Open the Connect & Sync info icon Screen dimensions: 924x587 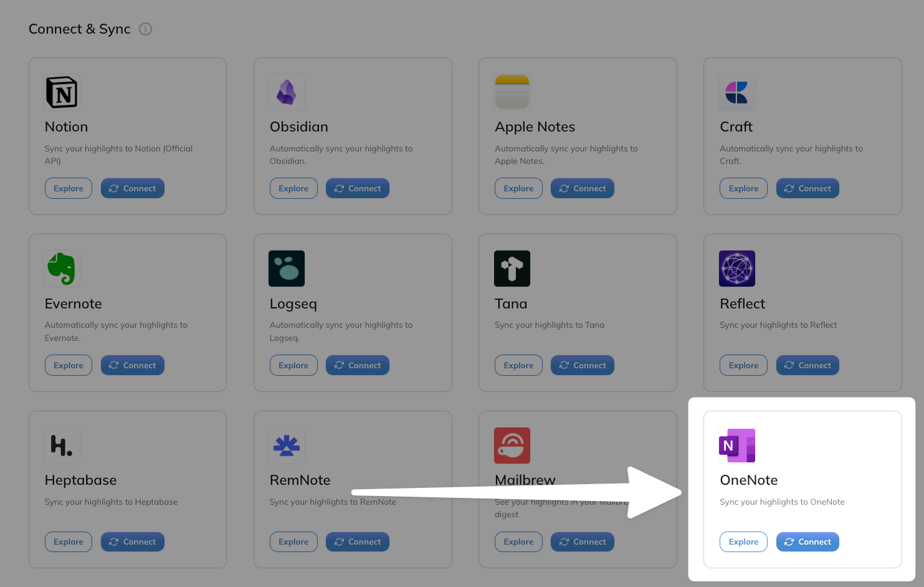[x=145, y=29]
